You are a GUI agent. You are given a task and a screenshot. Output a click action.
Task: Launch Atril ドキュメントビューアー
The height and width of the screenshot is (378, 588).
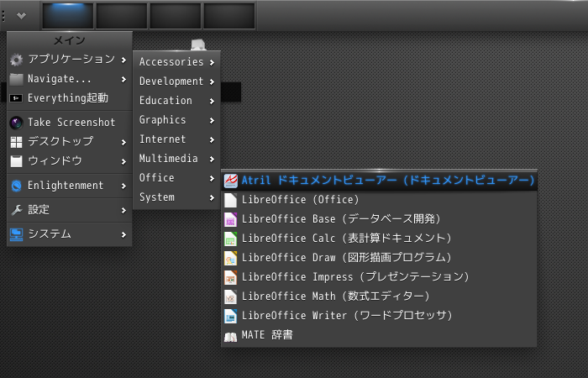point(379,181)
